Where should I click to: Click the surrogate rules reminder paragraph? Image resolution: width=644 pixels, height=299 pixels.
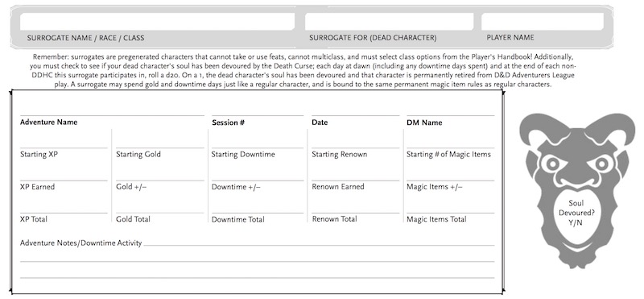click(303, 70)
